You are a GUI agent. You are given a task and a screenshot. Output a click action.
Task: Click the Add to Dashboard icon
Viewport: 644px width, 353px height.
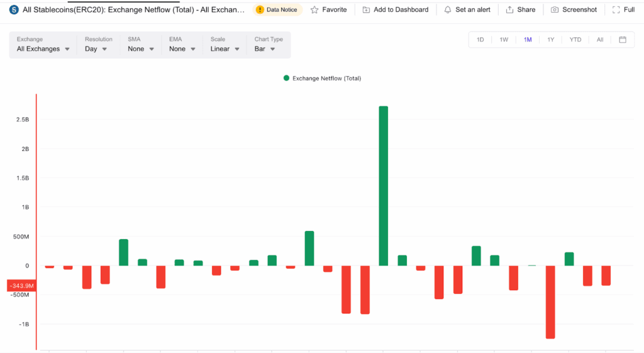tap(366, 10)
